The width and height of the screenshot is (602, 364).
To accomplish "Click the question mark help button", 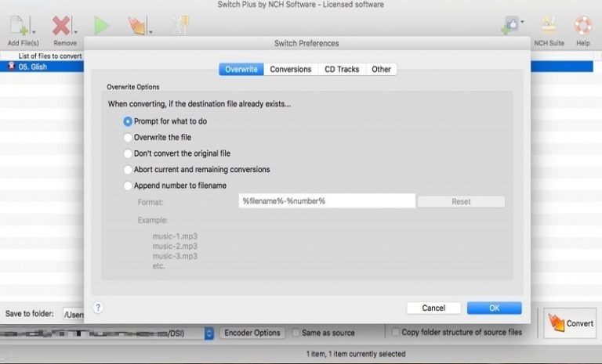I will click(98, 308).
